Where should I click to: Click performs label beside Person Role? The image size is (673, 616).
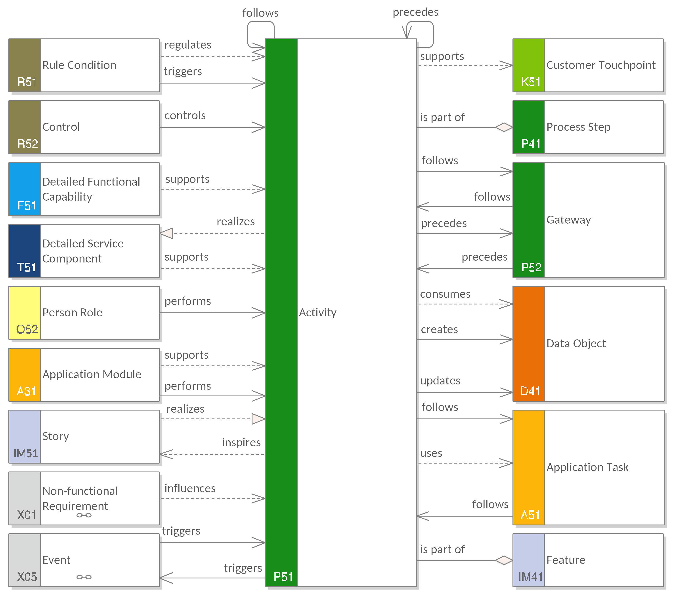188,301
